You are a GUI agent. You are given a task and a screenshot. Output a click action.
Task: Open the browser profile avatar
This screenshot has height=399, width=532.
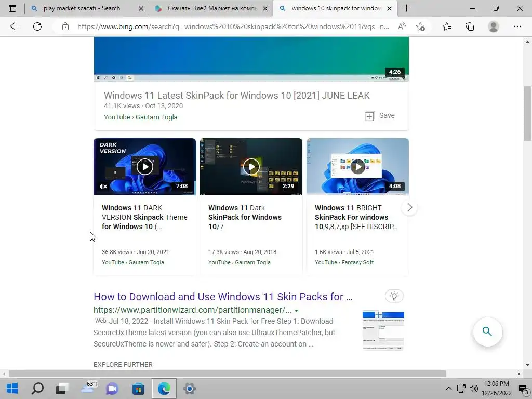[494, 26]
